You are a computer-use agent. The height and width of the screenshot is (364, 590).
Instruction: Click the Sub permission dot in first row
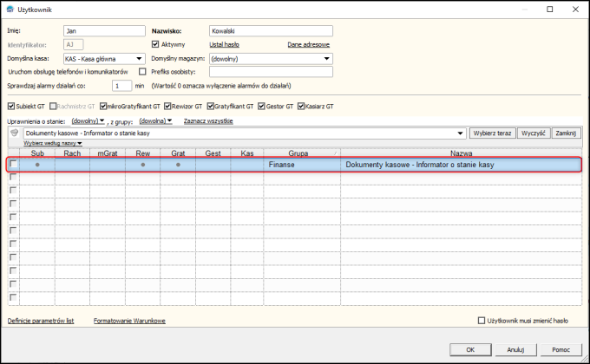[x=37, y=165]
